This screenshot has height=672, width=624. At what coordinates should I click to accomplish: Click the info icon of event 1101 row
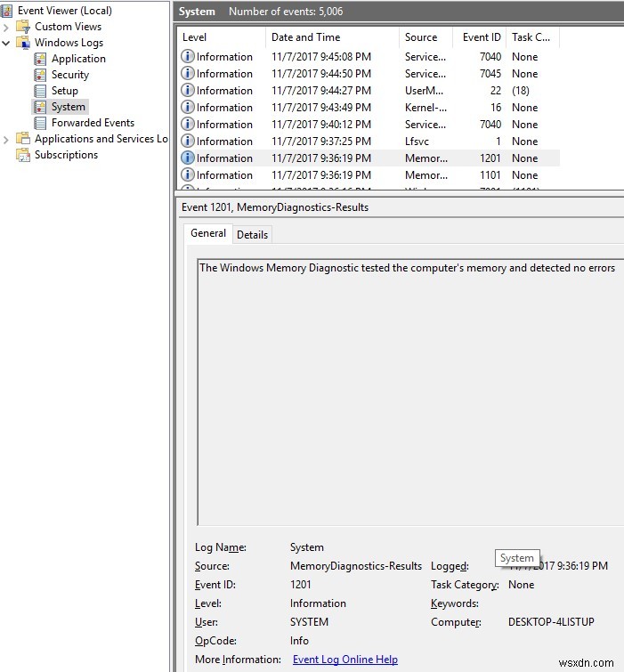(x=187, y=174)
